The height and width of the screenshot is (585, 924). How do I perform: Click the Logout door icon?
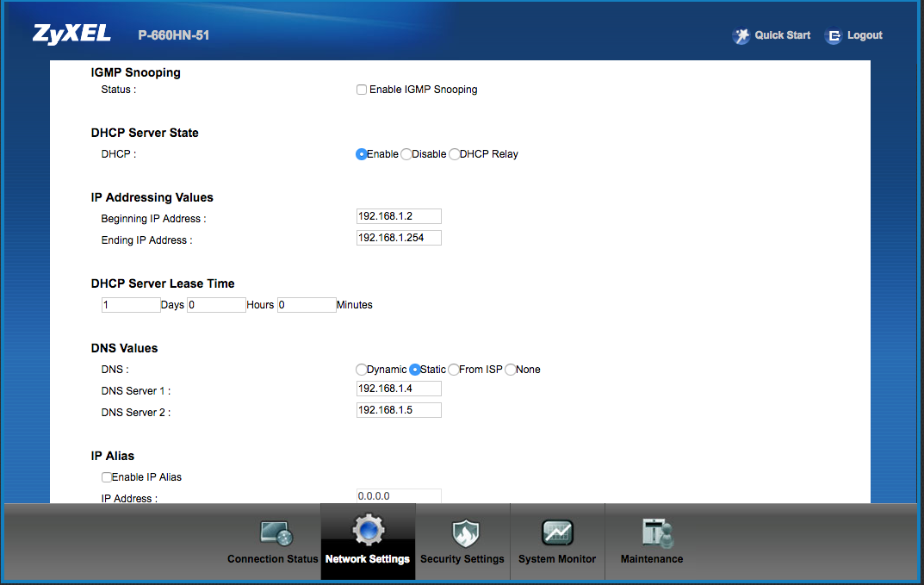pos(834,36)
